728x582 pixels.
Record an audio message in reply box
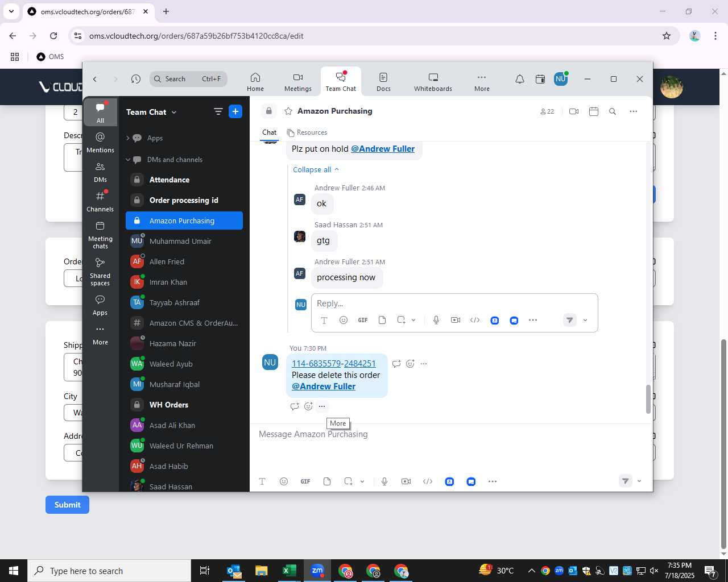[436, 320]
